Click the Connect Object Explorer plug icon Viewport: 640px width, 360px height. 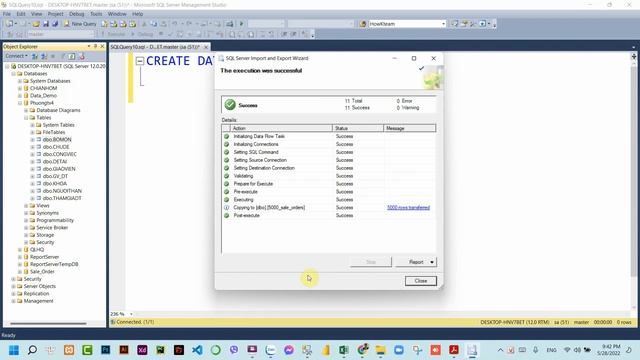[35, 56]
